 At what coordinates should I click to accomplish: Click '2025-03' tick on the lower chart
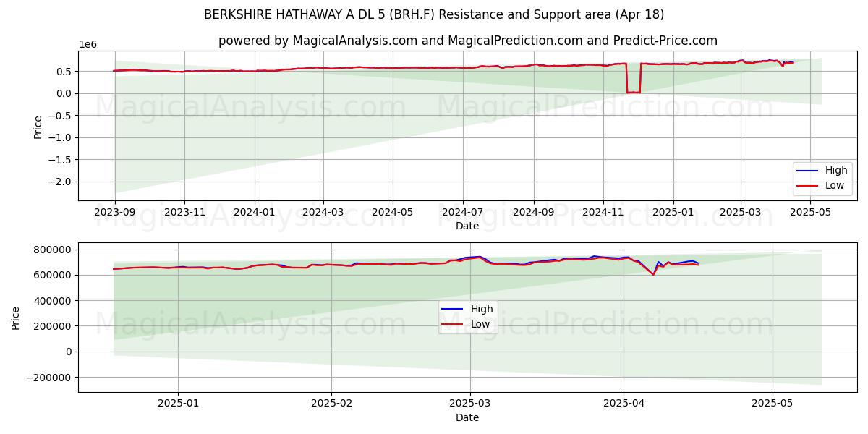click(470, 404)
